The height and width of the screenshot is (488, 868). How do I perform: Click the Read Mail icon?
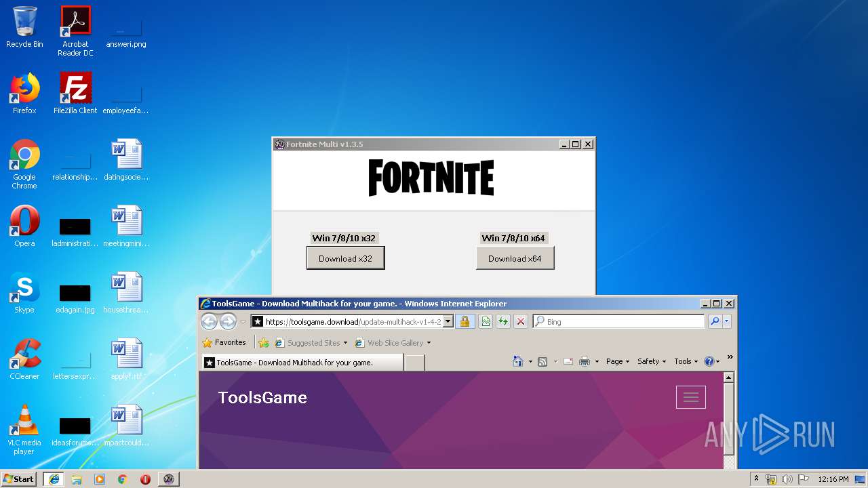click(568, 361)
